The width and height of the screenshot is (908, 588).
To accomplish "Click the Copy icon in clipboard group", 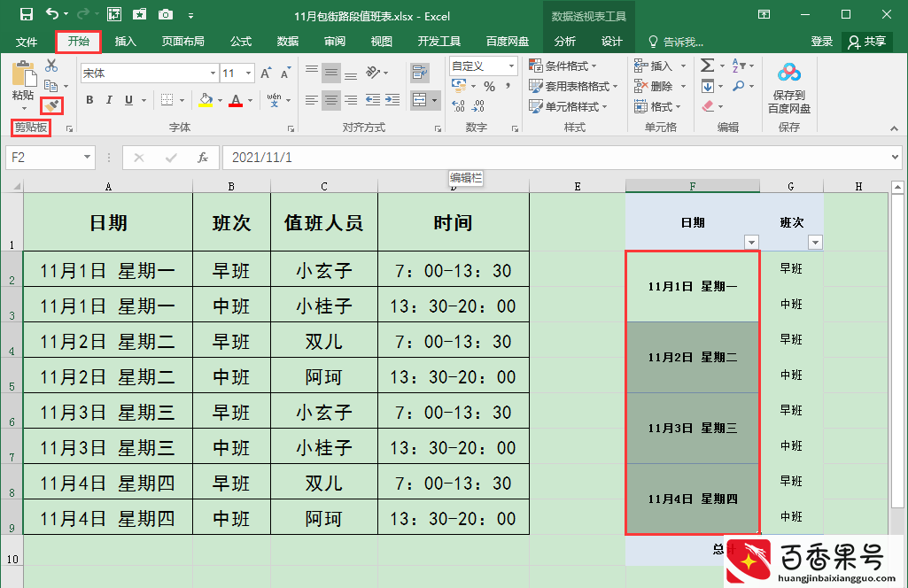I will tap(51, 86).
